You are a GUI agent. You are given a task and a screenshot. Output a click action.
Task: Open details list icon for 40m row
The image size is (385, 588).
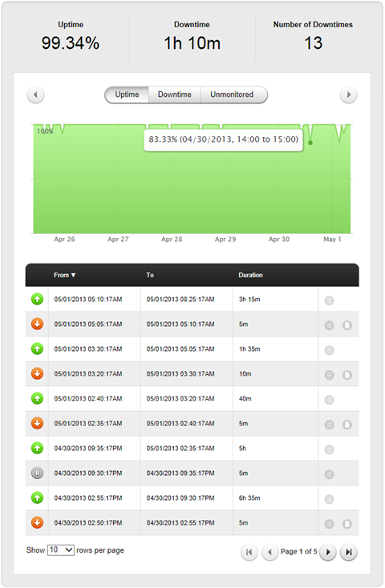point(329,400)
